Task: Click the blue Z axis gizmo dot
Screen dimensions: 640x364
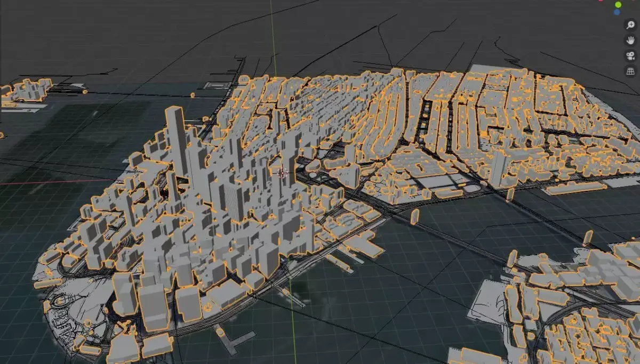Action: click(617, 12)
